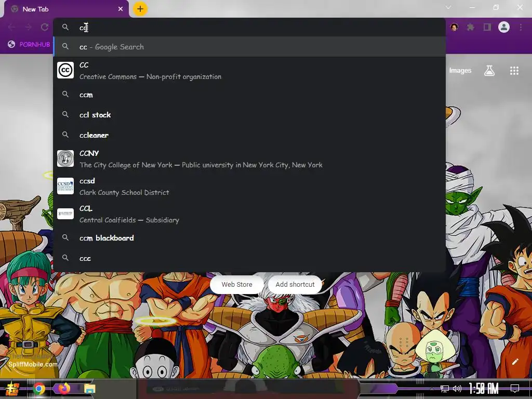Open Chrome from the taskbar

[x=39, y=389]
